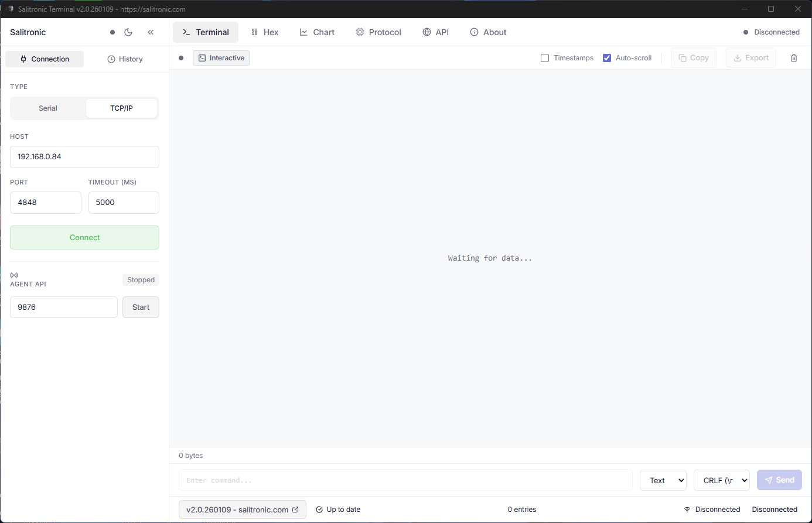This screenshot has width=812, height=523.
Task: Clear terminal output with trash icon
Action: 794,58
